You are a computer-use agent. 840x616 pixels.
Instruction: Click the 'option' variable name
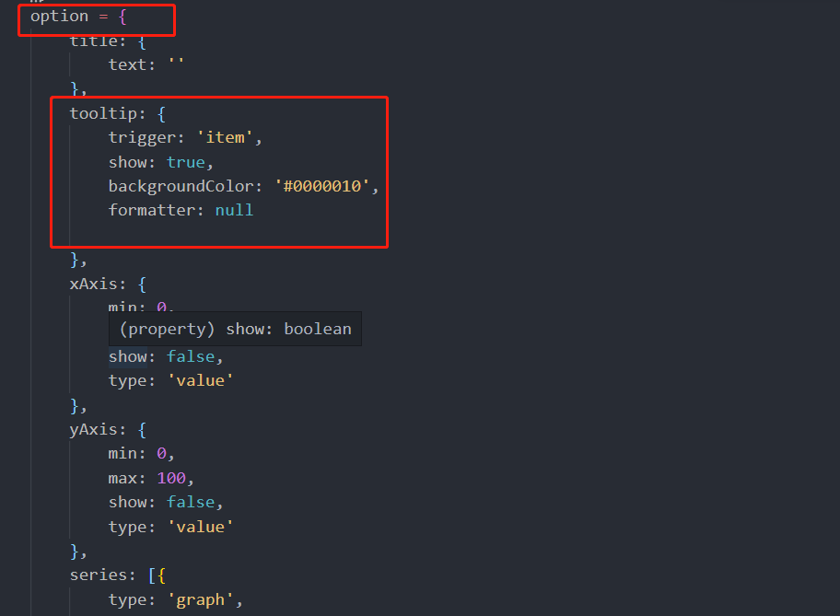[59, 17]
